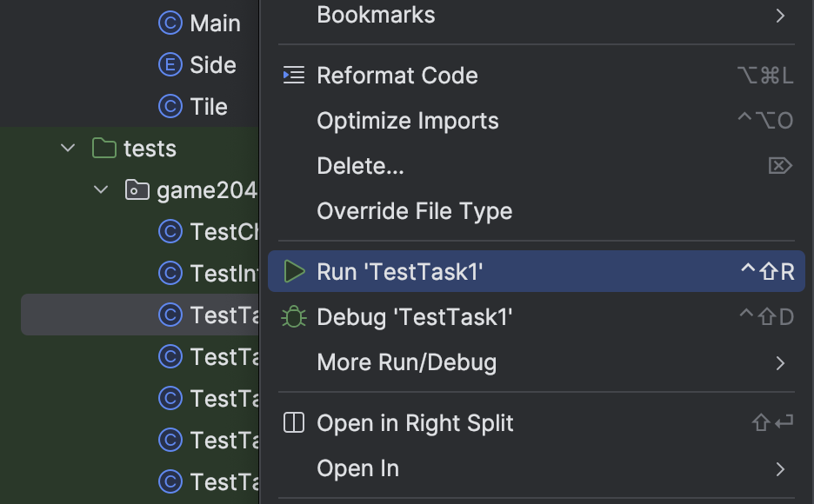
Task: Click the Reformat Code icon
Action: point(294,76)
